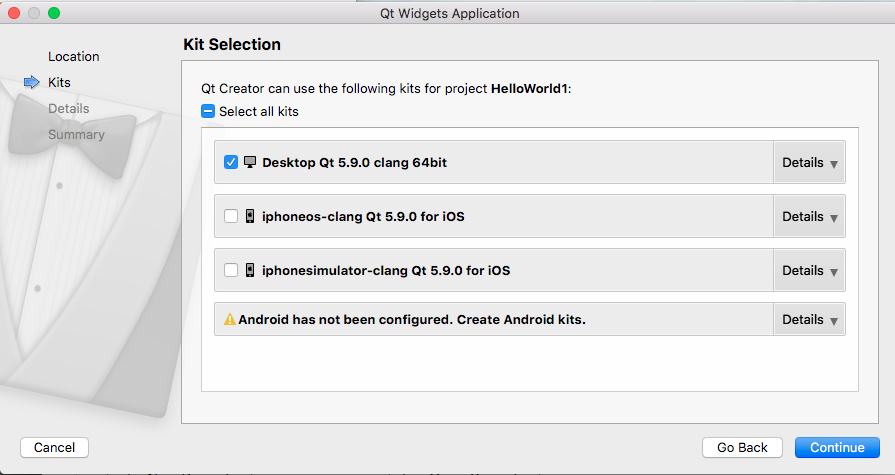Click the Kit Selection heading
895x475 pixels.
[232, 45]
